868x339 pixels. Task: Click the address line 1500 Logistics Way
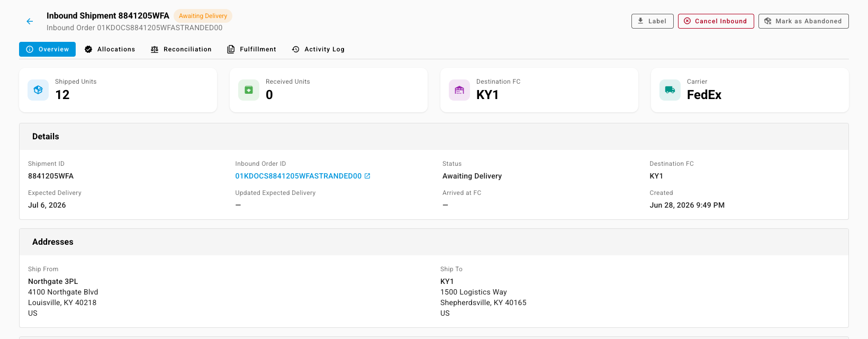(474, 292)
